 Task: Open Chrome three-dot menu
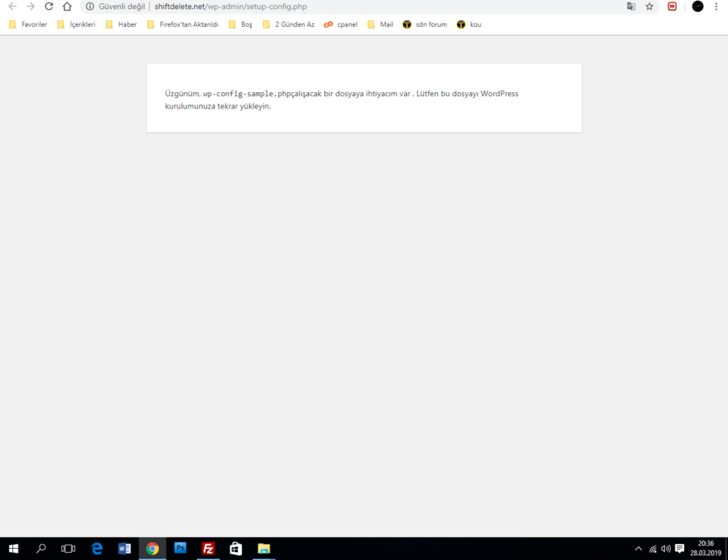point(717,6)
